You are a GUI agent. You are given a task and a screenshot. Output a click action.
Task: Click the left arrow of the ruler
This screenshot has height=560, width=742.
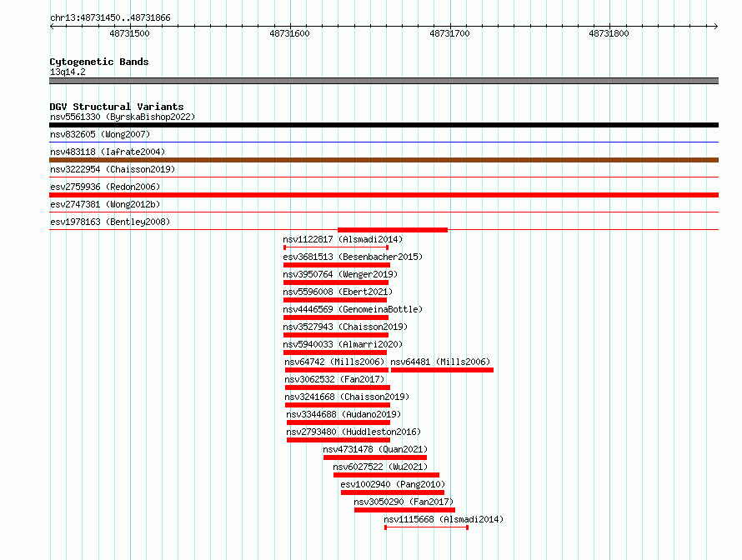click(x=52, y=26)
